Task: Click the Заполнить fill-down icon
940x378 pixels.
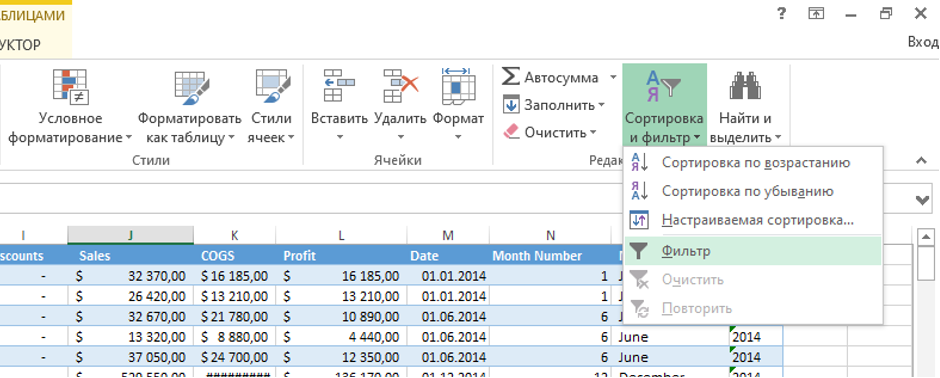Action: coord(511,105)
